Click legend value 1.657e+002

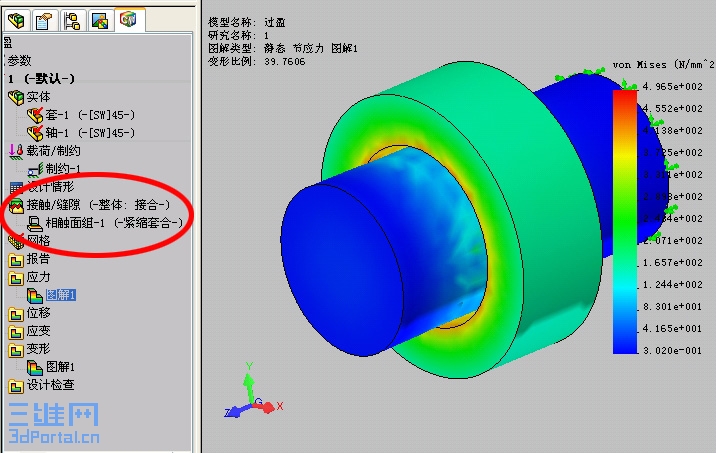672,263
